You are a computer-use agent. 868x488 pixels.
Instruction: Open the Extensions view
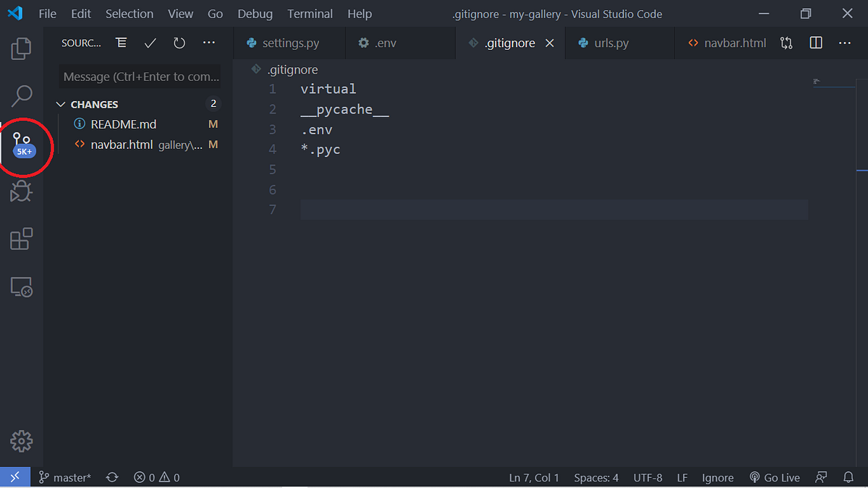point(22,239)
